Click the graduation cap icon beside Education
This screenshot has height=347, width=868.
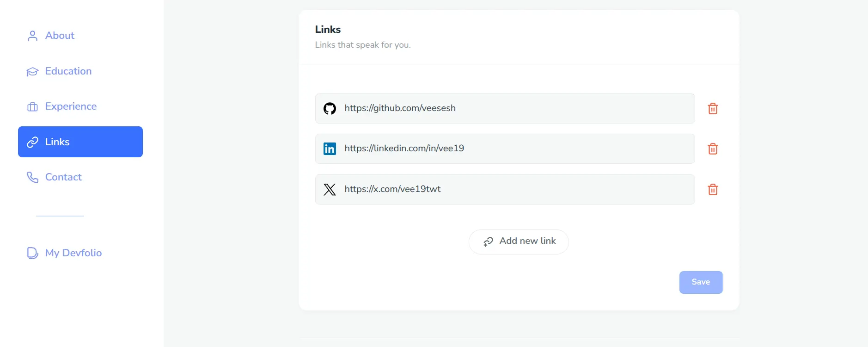pos(32,72)
